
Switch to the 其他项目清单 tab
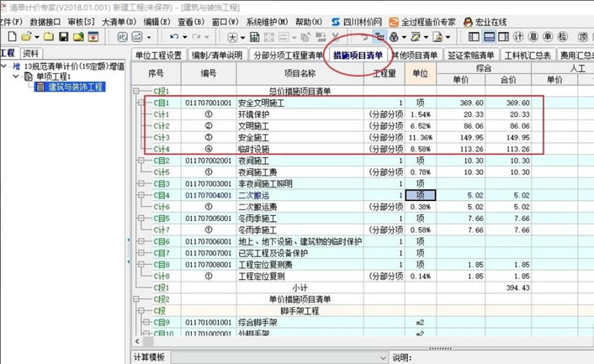click(x=415, y=55)
